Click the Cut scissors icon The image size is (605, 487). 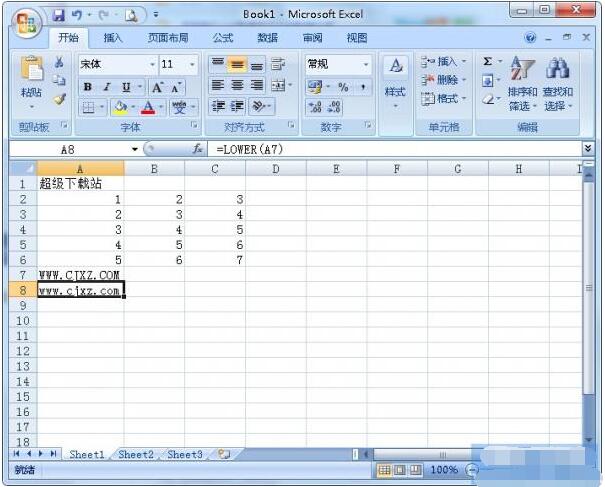click(59, 62)
